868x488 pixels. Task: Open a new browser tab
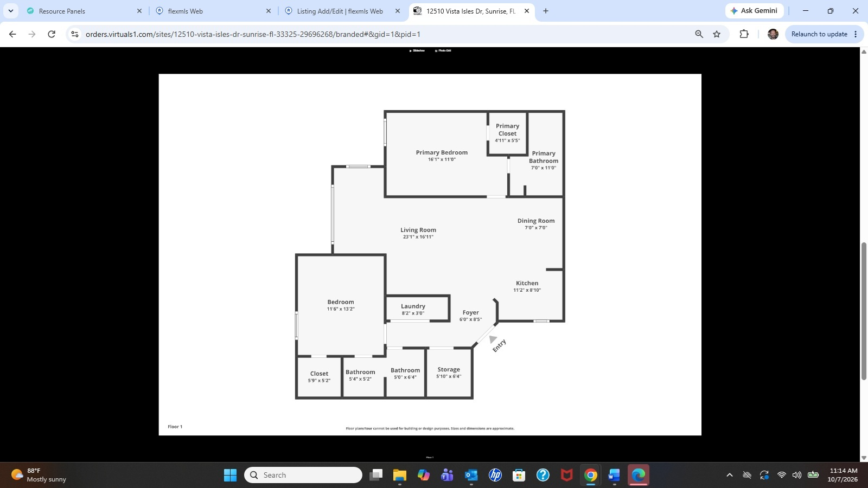[546, 11]
